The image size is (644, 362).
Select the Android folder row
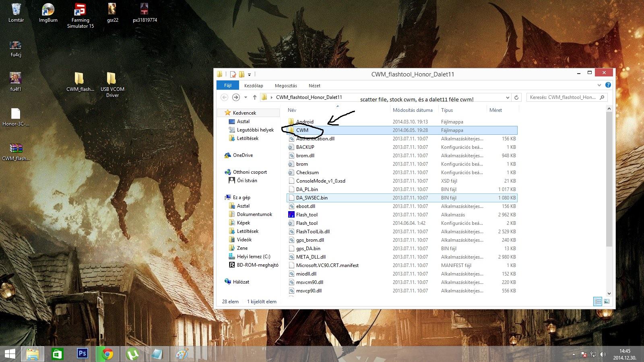402,121
